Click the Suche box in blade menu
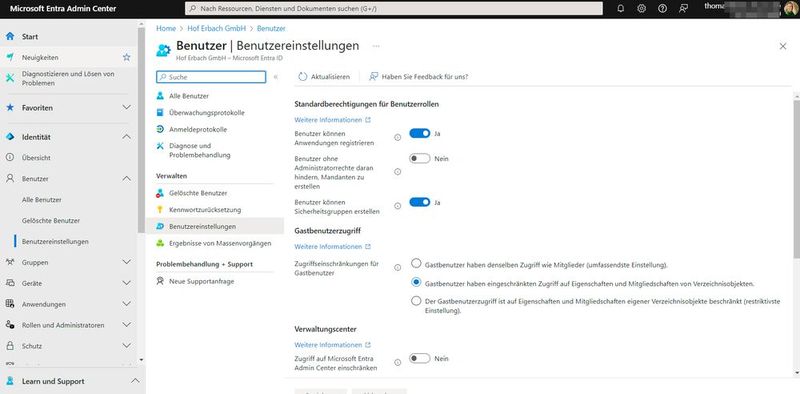The image size is (800, 394). point(211,77)
